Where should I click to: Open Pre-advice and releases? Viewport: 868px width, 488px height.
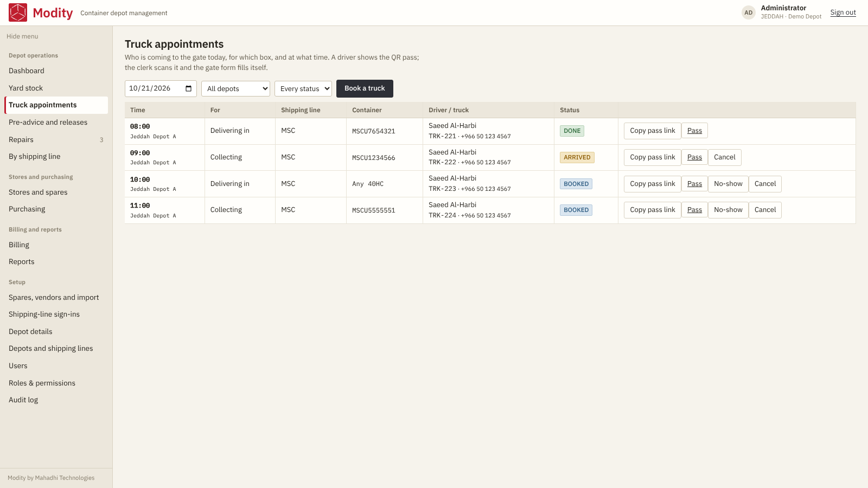56,123
